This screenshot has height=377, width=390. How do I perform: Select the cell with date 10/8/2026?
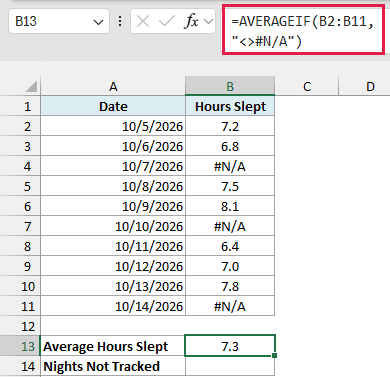(x=113, y=186)
